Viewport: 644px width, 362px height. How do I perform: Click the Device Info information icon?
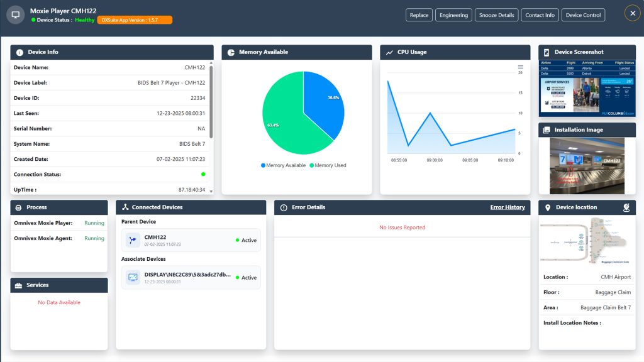pos(19,52)
